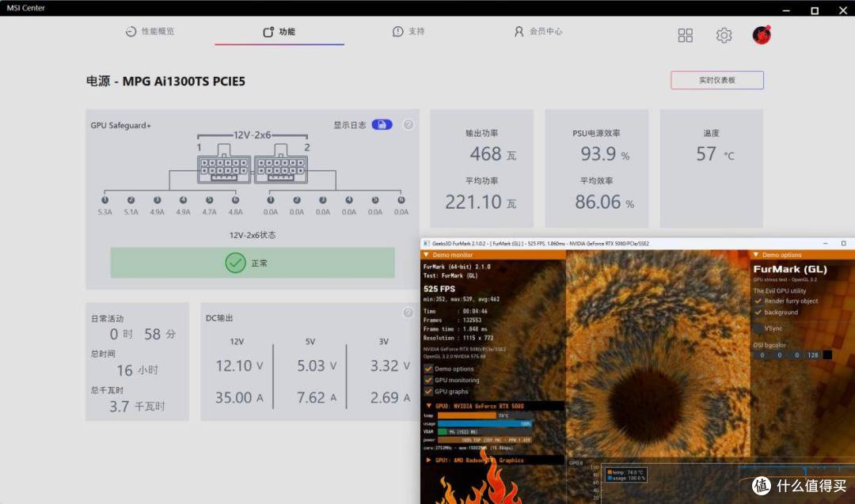Click the 93.9 % PSU efficiency value
The image size is (855, 504).
(605, 154)
